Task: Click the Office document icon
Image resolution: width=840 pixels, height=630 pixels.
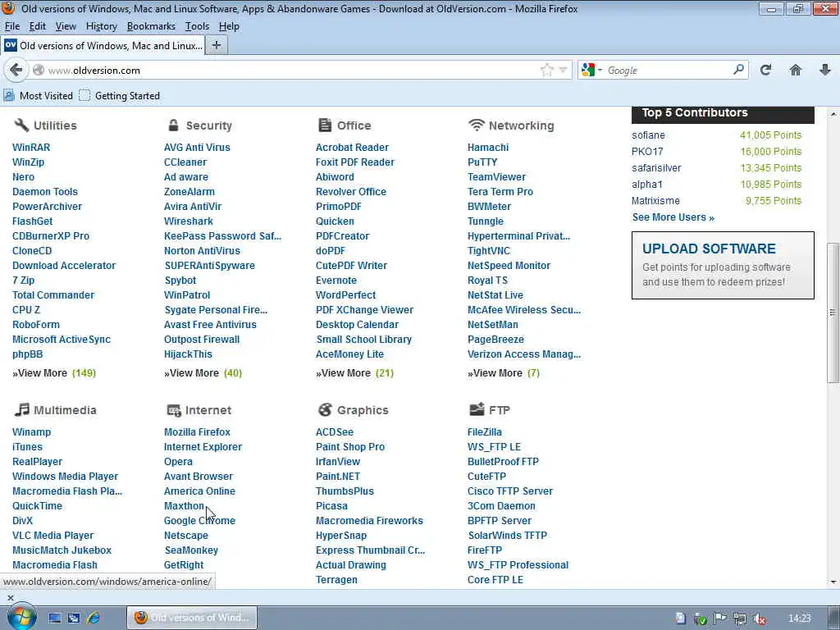Action: pyautogui.click(x=325, y=125)
